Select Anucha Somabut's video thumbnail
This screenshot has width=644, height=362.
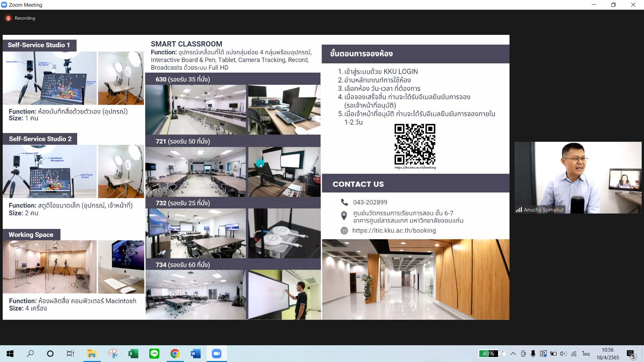578,178
